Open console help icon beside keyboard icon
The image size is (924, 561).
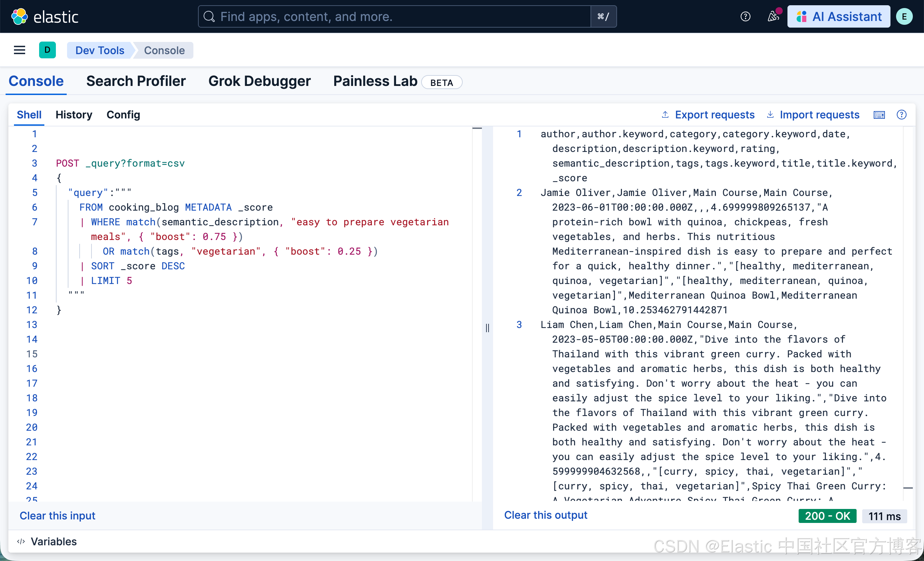click(902, 115)
